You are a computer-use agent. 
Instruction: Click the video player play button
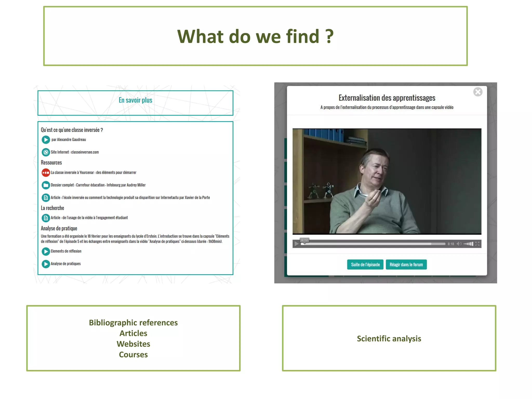[x=296, y=244]
